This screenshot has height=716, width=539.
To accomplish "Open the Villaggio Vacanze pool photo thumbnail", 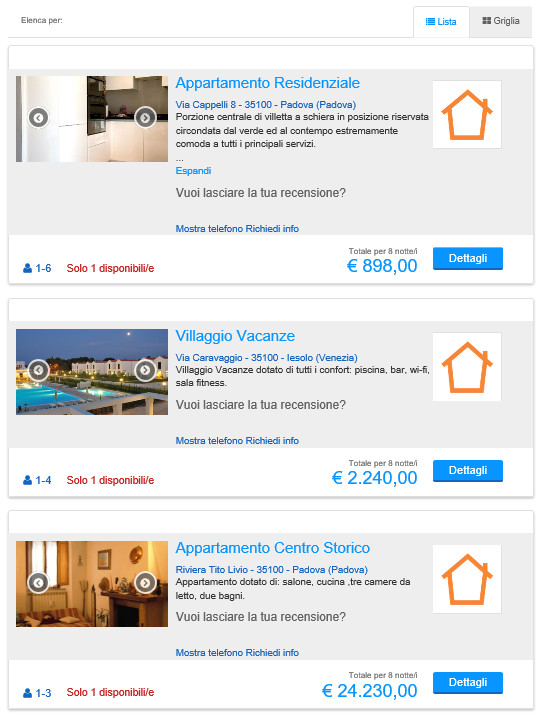I will 92,372.
